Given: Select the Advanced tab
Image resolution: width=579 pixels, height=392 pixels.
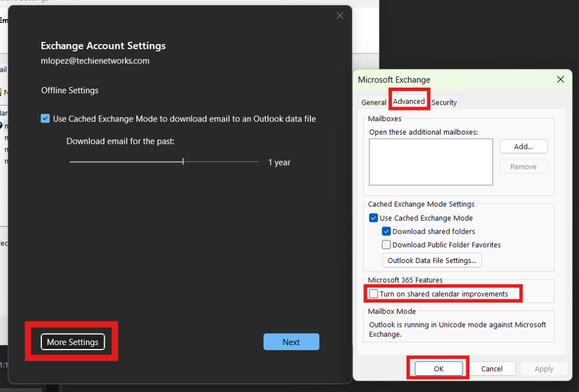Looking at the screenshot, I should [409, 102].
